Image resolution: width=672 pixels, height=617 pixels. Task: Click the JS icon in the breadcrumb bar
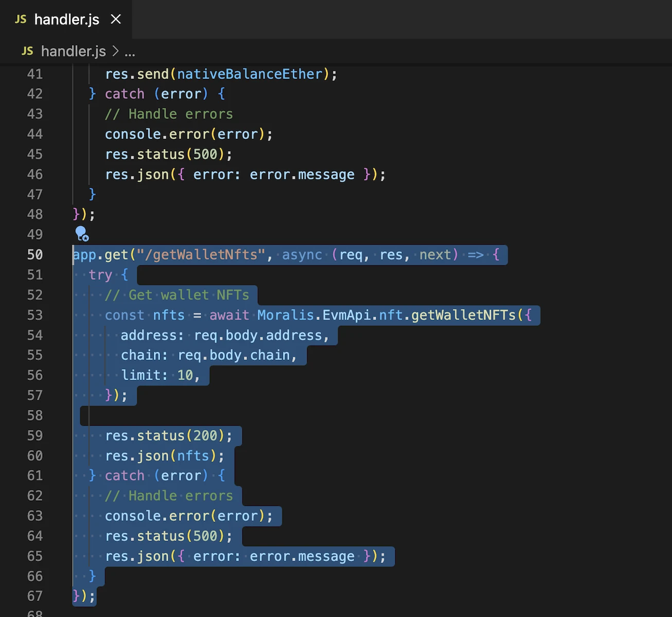pos(27,51)
